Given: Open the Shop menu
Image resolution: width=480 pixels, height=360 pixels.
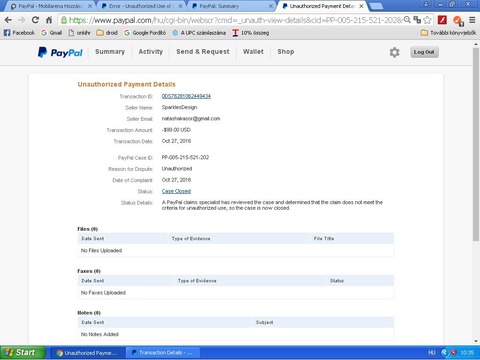Looking at the screenshot, I should (286, 52).
